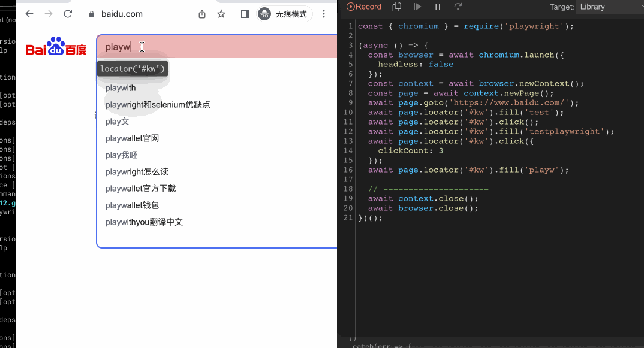
Task: Pause the script execution
Action: tap(437, 7)
